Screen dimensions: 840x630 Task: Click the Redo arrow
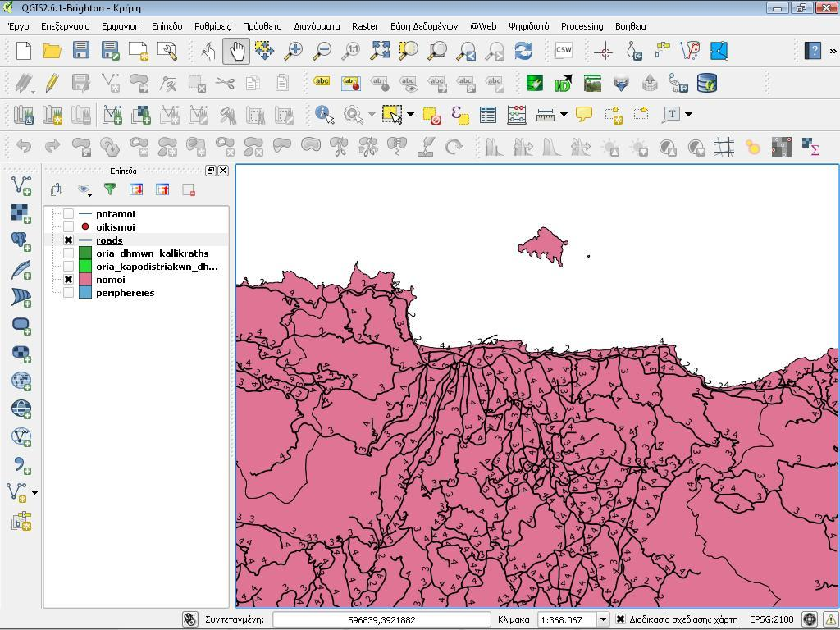[52, 146]
